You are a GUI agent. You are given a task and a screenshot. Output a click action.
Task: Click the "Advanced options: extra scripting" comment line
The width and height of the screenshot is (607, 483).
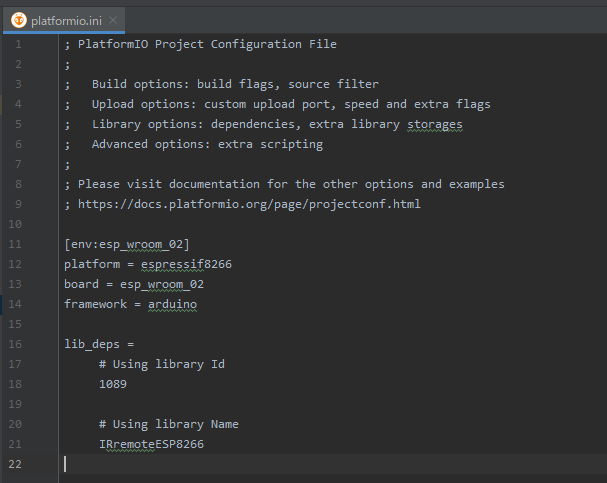(x=207, y=144)
